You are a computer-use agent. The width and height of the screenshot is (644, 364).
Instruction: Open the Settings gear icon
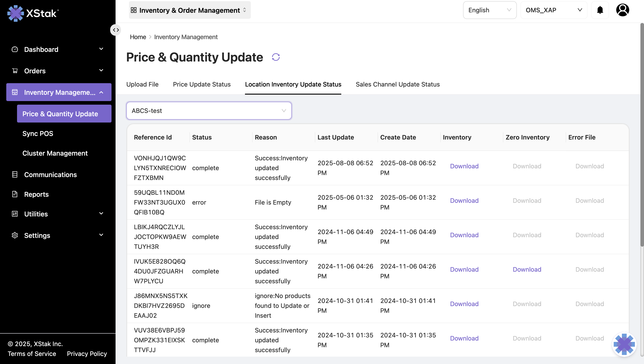coord(15,235)
